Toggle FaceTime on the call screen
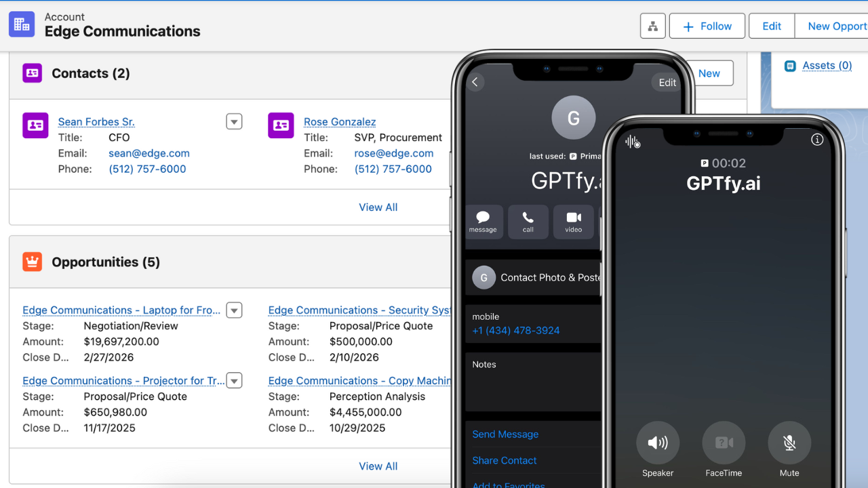The width and height of the screenshot is (868, 488). (724, 443)
